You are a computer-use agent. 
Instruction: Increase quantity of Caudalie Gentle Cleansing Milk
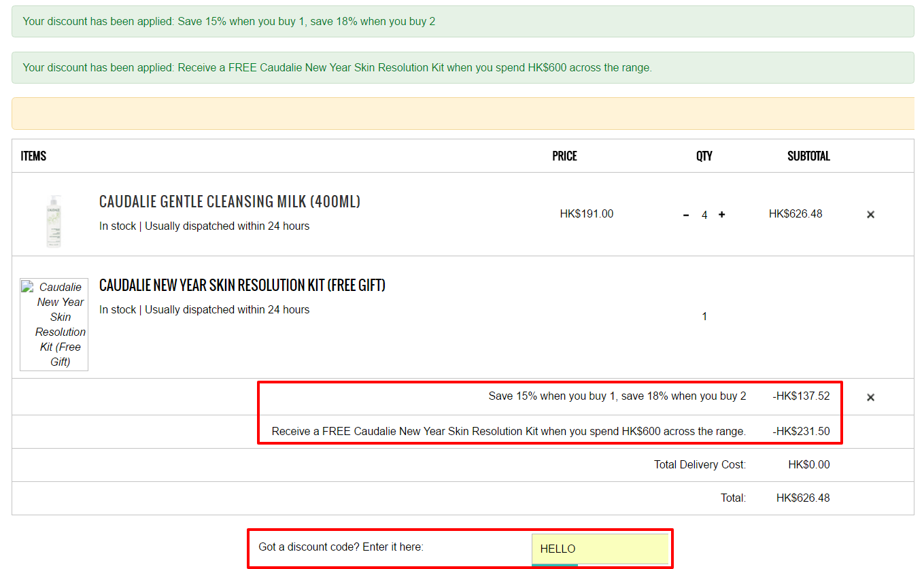point(722,215)
